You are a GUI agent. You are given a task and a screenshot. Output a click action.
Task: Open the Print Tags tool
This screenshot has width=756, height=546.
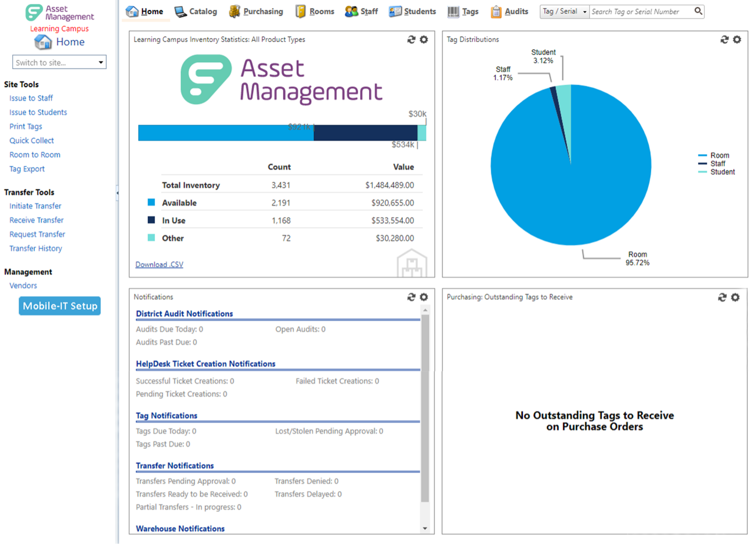coord(26,126)
